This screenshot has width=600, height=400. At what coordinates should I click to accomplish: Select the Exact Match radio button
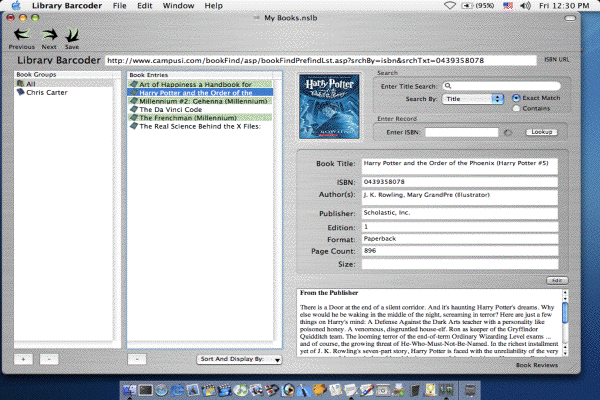coord(516,98)
